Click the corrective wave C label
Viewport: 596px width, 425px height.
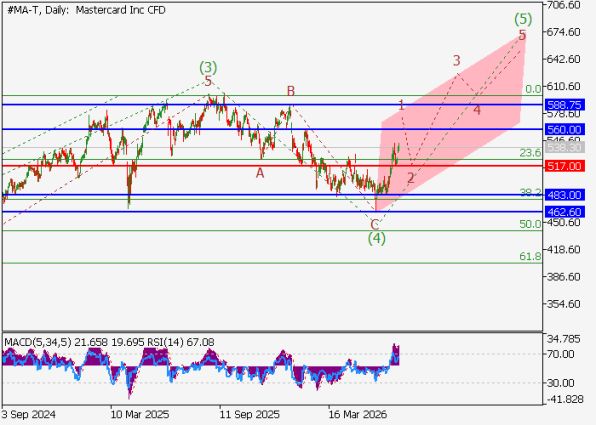click(x=375, y=224)
